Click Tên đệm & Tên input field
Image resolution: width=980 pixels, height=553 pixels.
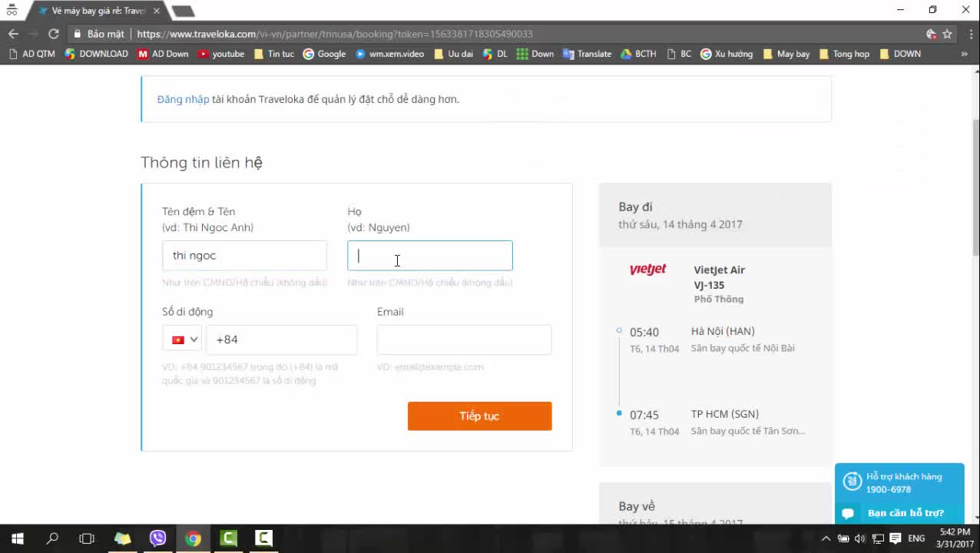click(244, 256)
